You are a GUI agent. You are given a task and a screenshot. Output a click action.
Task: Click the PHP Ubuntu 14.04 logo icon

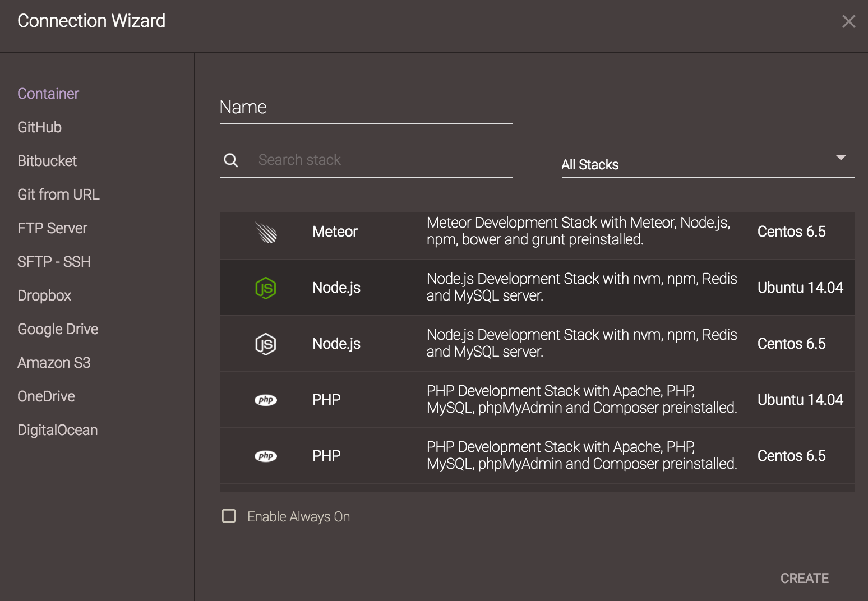coord(266,400)
